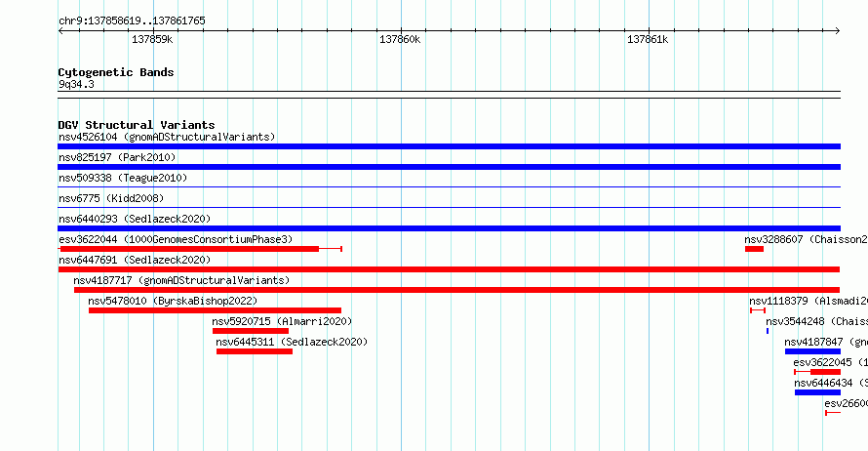Open the nsv6775 (Kidd2008) label
This screenshot has width=868, height=451.
(111, 198)
